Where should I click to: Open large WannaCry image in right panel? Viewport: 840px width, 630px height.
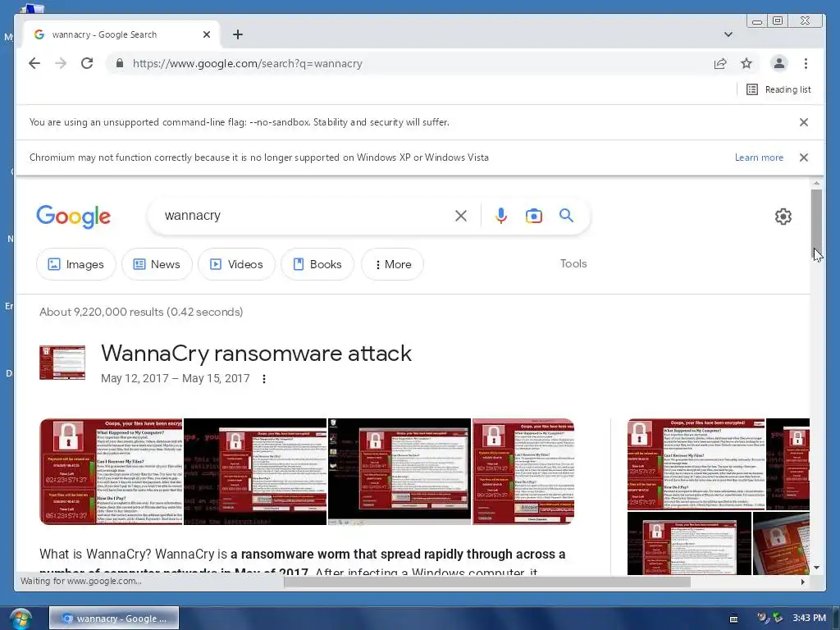click(x=696, y=464)
